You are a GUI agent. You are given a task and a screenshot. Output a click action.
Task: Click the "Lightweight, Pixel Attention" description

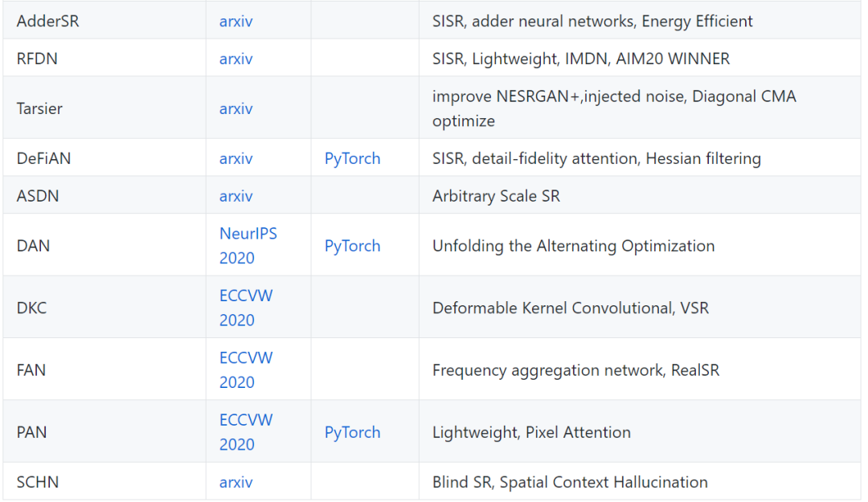[531, 432]
